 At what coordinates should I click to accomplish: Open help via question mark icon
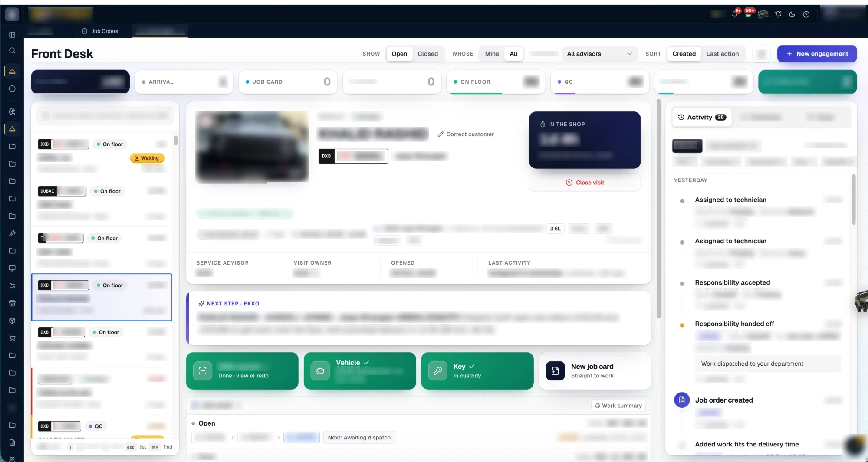806,14
